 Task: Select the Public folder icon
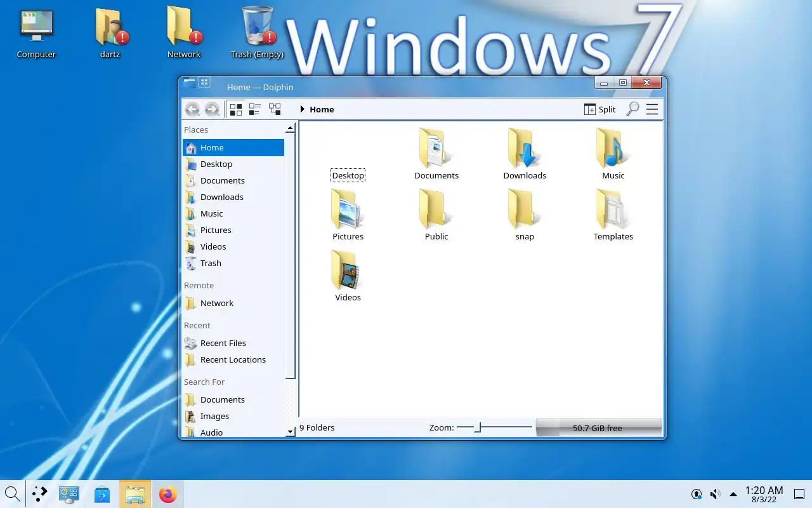point(435,209)
